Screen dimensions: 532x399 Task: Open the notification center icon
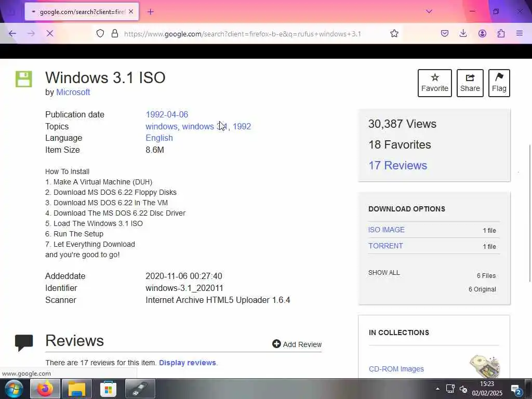pyautogui.click(x=516, y=390)
